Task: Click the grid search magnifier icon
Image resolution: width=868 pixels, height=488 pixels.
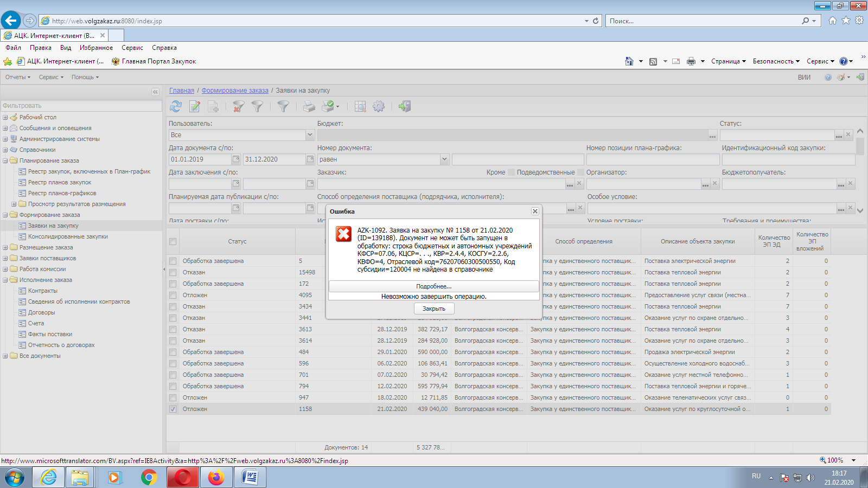Action: tap(360, 107)
